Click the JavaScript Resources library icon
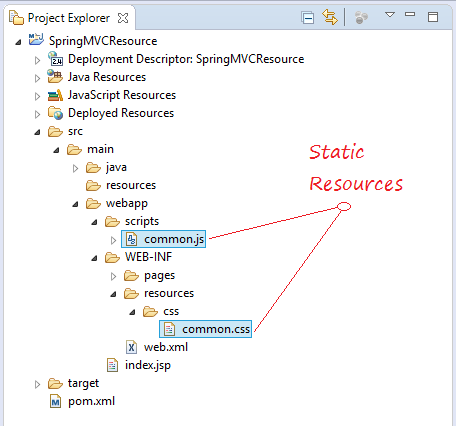 55,95
